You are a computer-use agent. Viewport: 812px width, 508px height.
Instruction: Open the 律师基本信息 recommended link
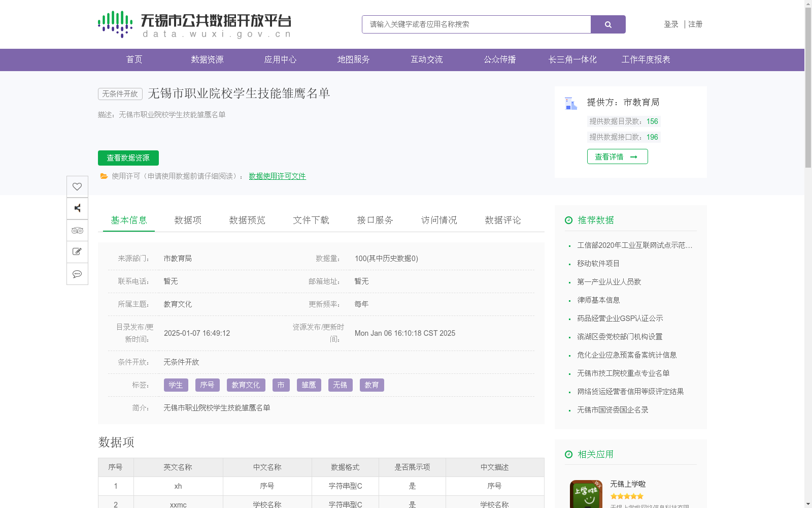pos(598,300)
